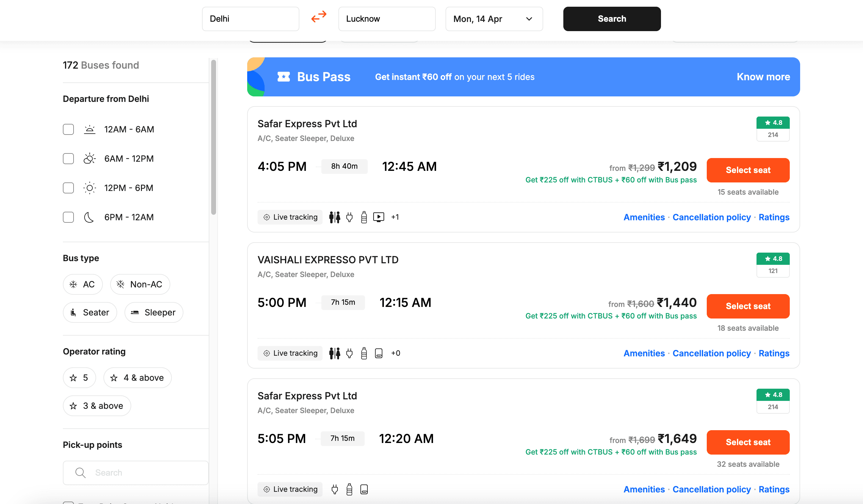Click charging plug icon on Vaishali Expresso bus

[349, 353]
